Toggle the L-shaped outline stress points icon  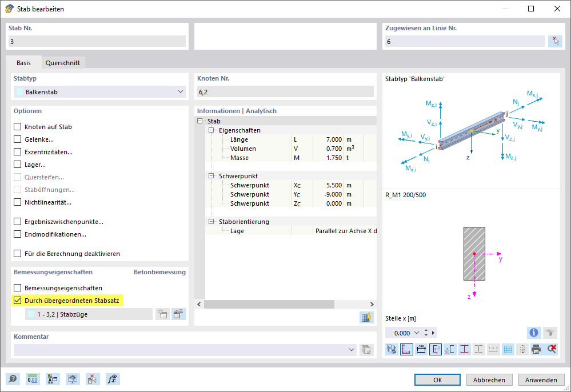406,349
